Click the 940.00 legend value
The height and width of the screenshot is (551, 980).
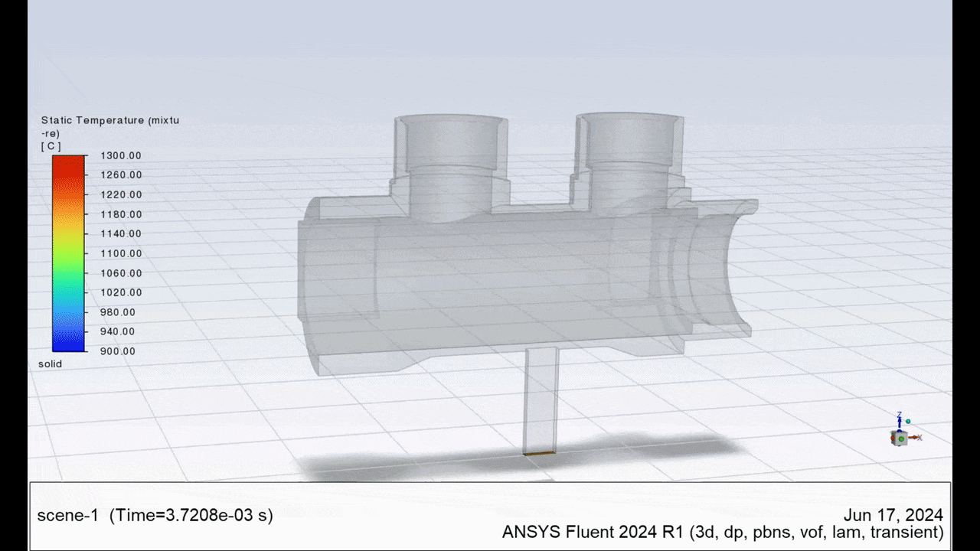(x=119, y=331)
